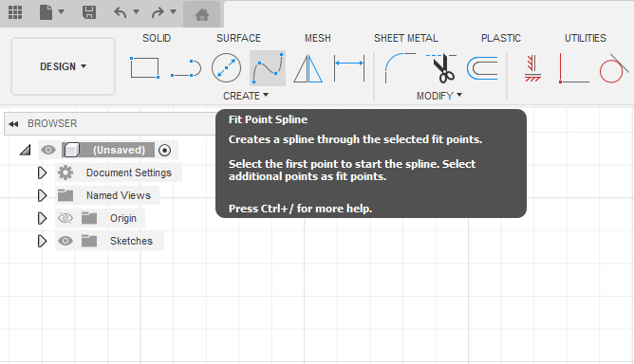This screenshot has height=364, width=634.
Task: Open the CREATE menu dropdown
Action: pos(246,96)
